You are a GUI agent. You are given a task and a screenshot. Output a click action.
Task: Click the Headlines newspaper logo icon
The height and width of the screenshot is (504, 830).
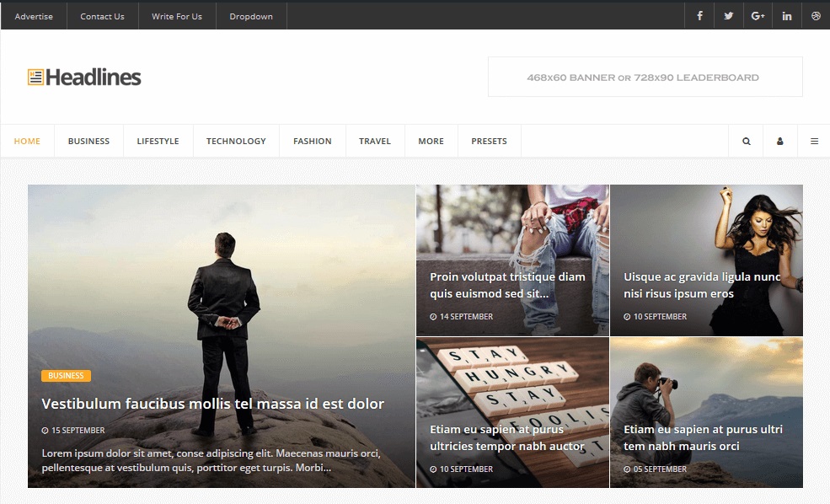[35, 78]
